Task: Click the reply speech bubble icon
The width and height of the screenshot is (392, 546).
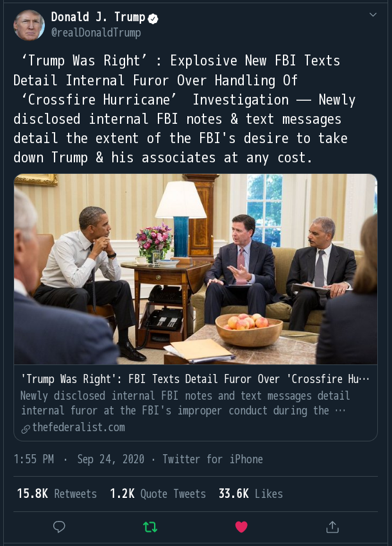Action: coord(59,527)
